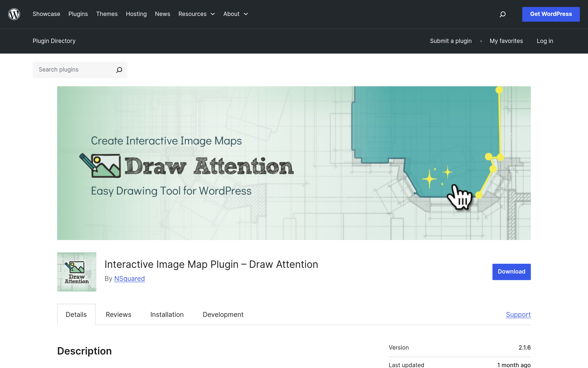Open the Themes navigation link
The width and height of the screenshot is (588, 368).
tap(107, 14)
